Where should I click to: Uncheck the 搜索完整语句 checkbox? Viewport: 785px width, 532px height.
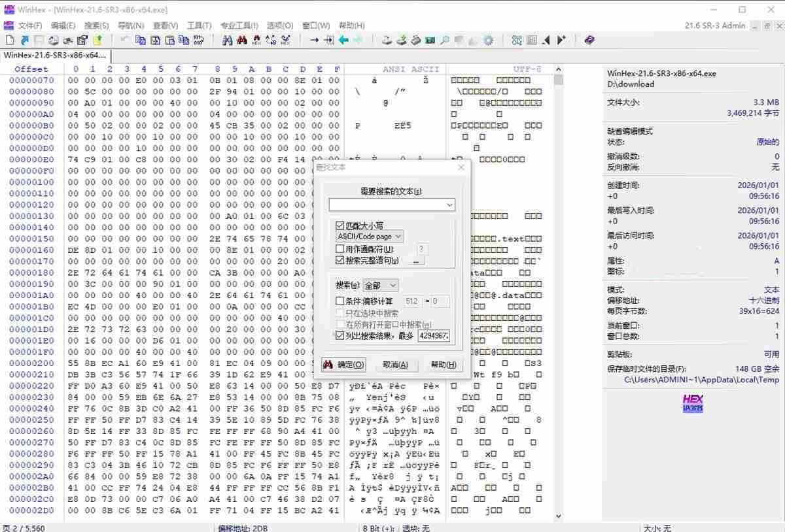coord(340,260)
